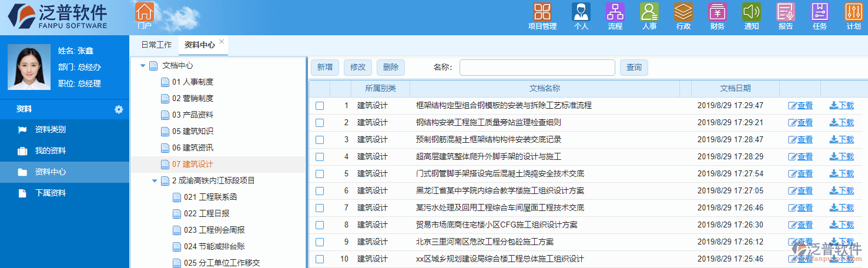Check the box for row 8 贸易市场底商住宅楼
This screenshot has height=268, width=868.
point(320,225)
